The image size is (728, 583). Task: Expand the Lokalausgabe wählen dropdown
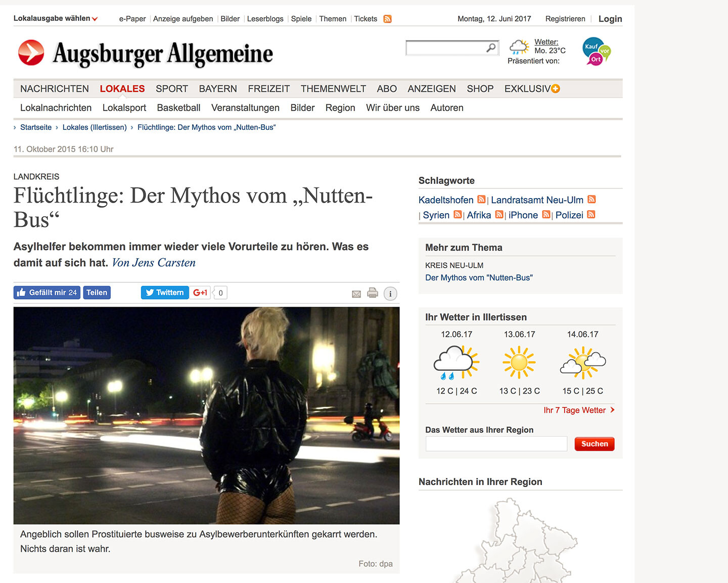(x=56, y=18)
